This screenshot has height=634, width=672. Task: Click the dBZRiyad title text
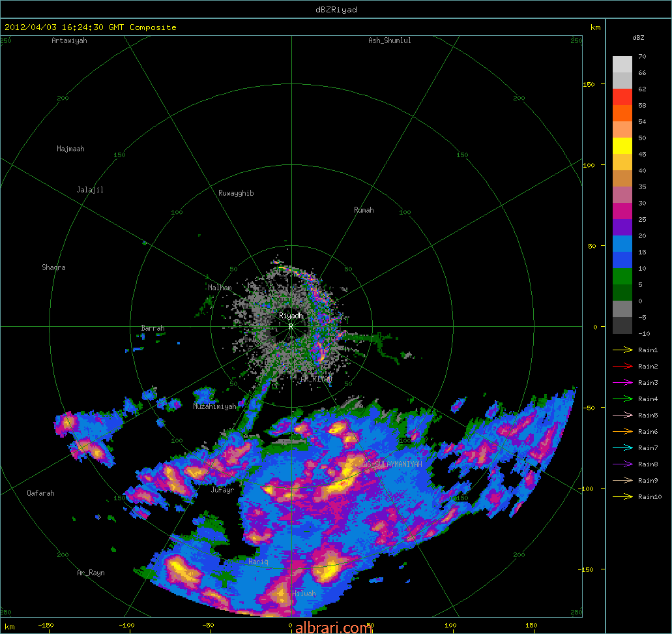click(336, 9)
